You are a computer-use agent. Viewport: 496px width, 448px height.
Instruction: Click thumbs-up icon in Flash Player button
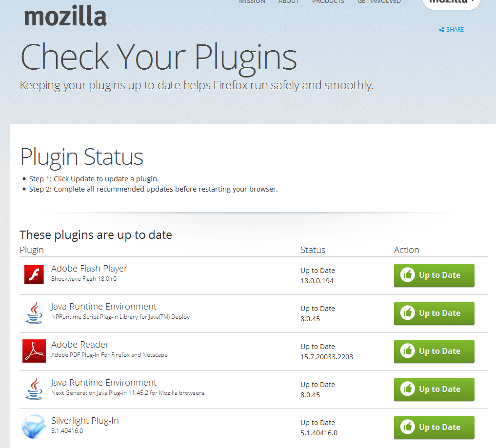[x=407, y=275]
